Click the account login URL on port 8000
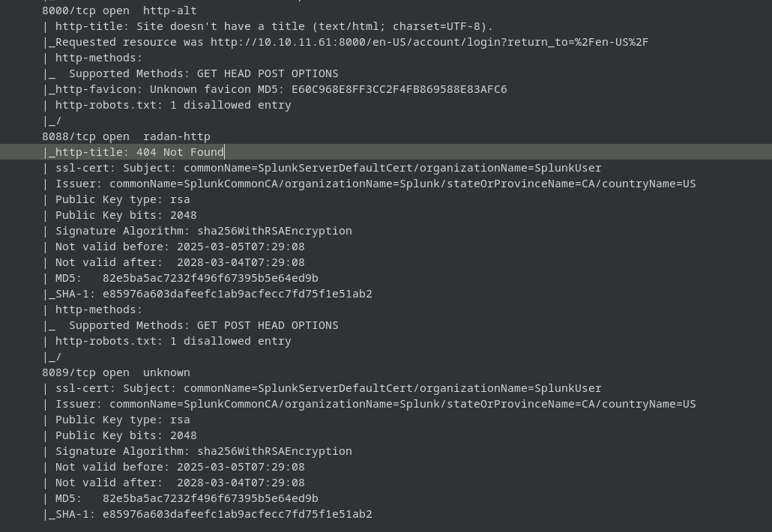The height and width of the screenshot is (532, 772). click(429, 42)
